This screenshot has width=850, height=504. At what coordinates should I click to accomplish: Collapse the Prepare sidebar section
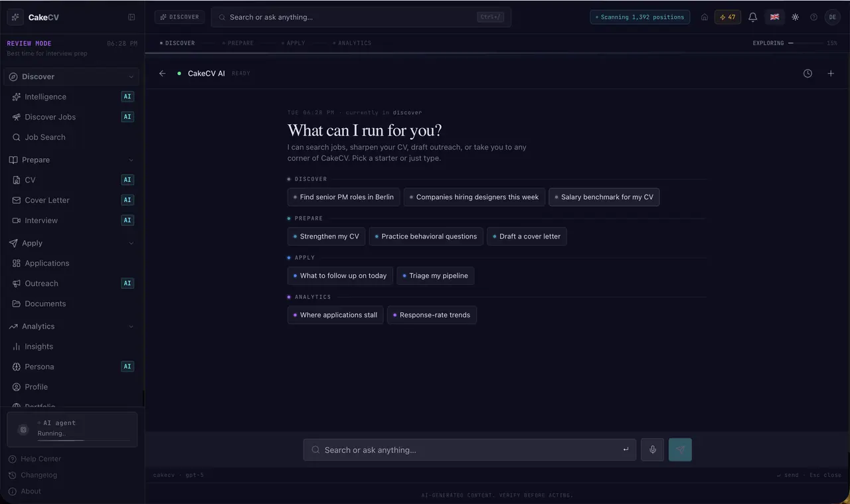tap(131, 160)
